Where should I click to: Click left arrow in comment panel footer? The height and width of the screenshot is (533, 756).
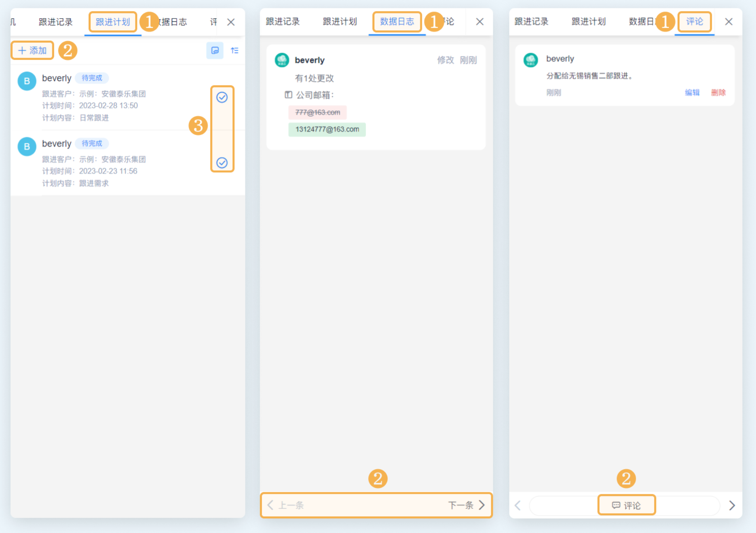(x=518, y=505)
